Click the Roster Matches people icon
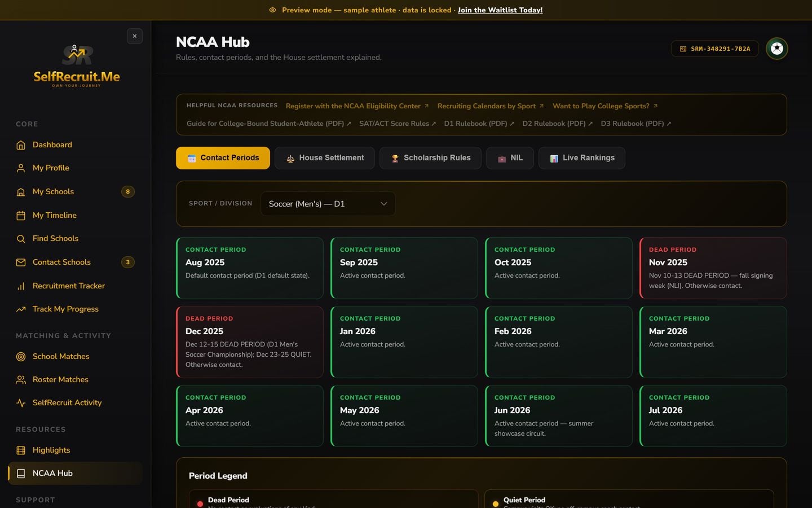Screen dimensions: 812x508 coord(21,380)
